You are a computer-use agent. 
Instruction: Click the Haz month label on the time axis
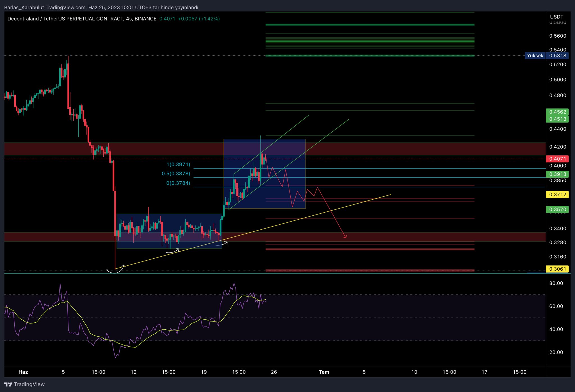click(x=23, y=372)
